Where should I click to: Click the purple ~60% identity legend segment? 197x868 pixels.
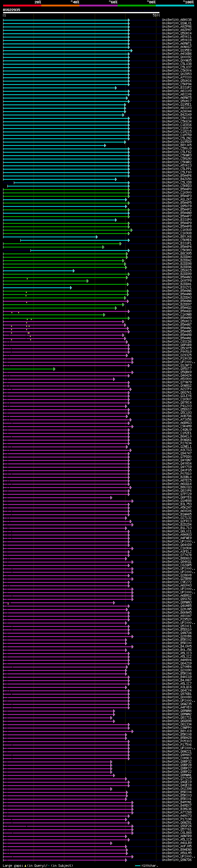coord(98,6)
